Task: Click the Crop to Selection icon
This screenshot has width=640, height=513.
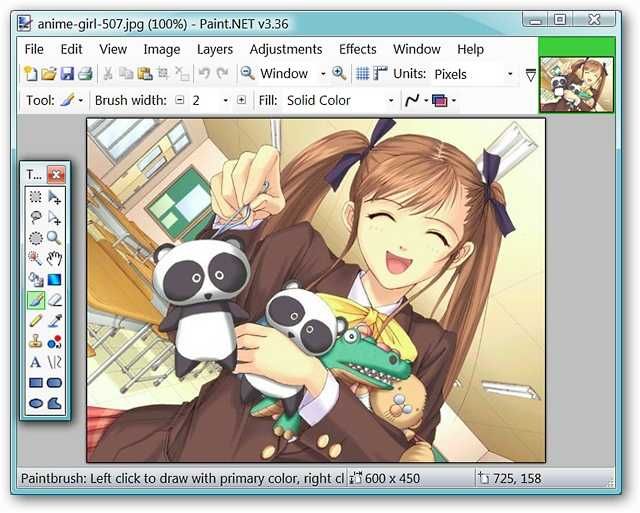Action: 163,74
